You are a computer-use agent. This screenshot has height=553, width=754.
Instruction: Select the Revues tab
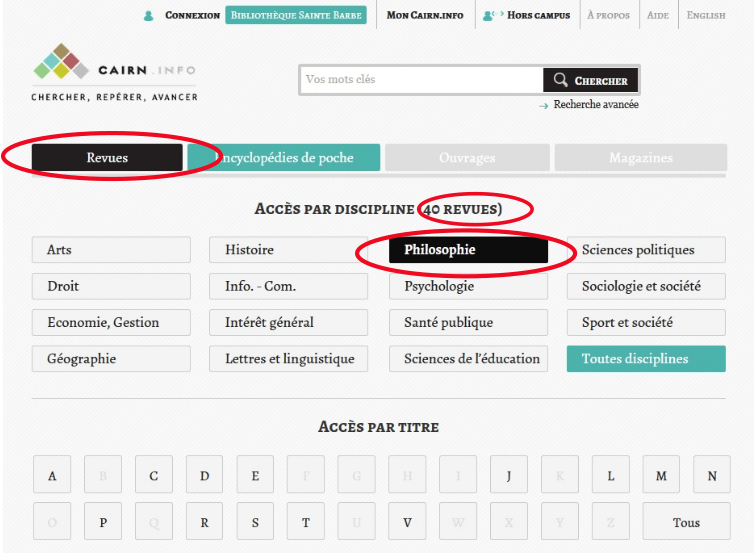coord(107,157)
